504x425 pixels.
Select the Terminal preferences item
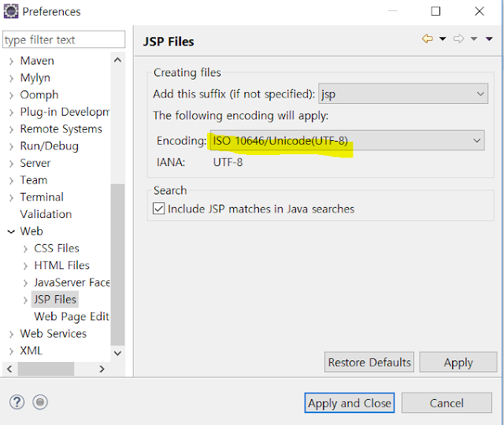tap(42, 197)
